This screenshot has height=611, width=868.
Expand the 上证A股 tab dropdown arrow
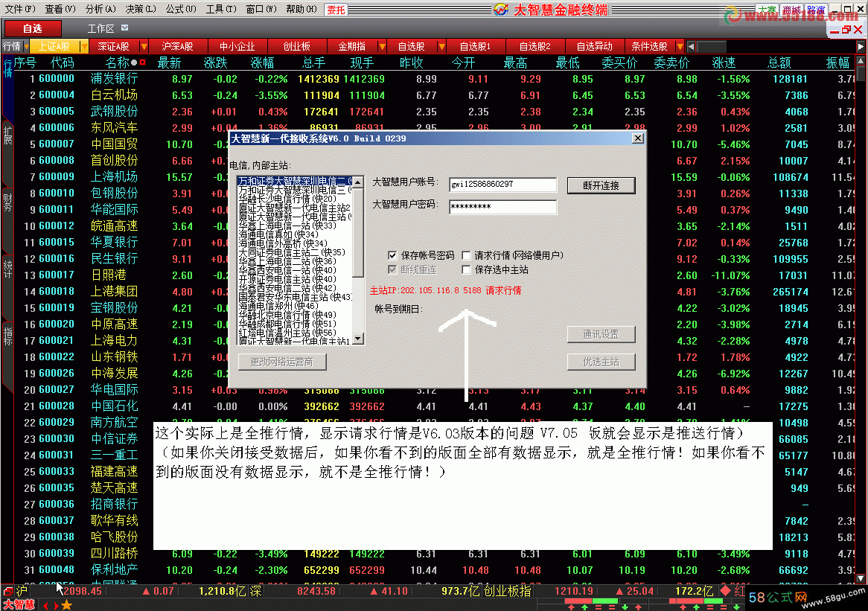coord(84,46)
